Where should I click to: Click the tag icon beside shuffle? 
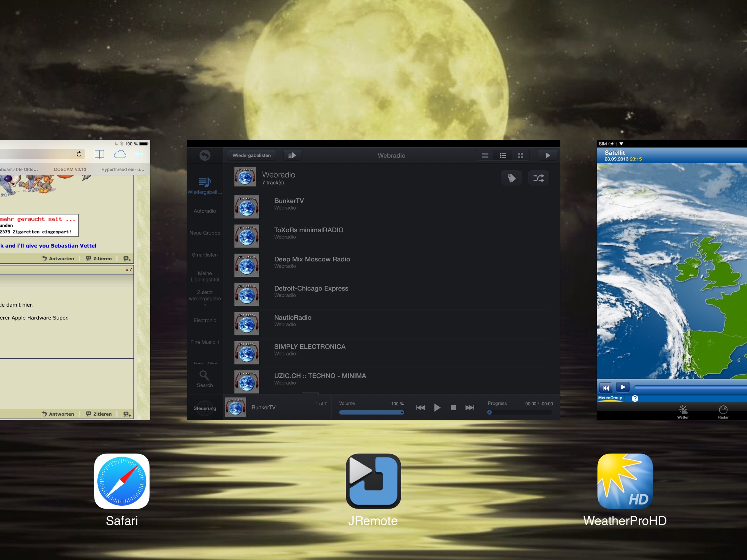coord(511,178)
